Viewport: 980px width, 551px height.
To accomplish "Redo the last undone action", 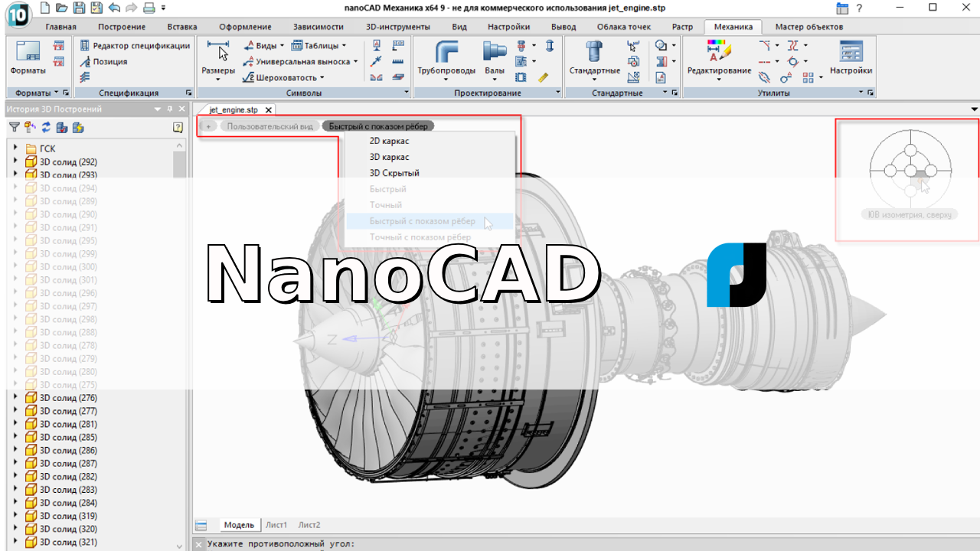I will [131, 8].
